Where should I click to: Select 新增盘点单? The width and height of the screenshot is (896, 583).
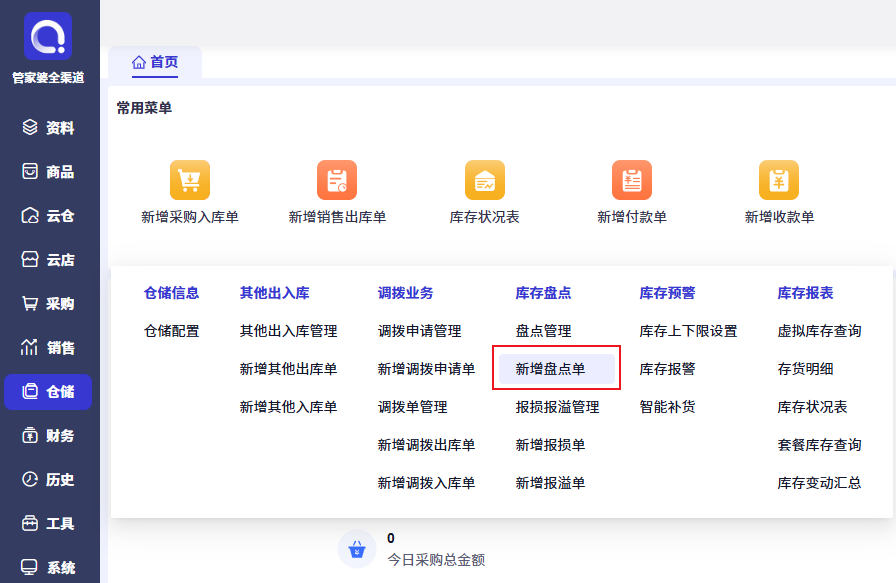(557, 369)
